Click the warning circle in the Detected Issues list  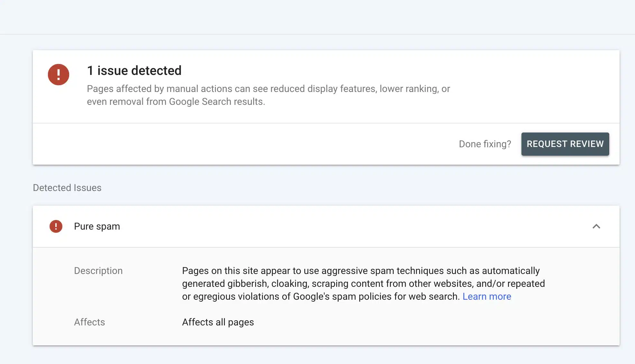(56, 226)
